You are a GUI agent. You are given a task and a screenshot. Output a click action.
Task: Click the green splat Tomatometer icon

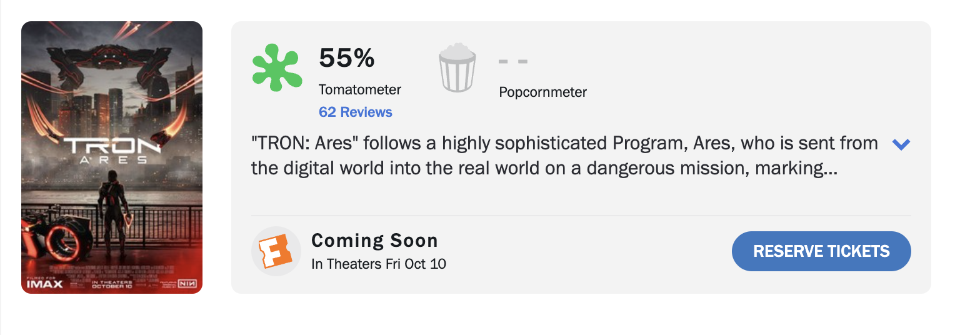point(278,67)
